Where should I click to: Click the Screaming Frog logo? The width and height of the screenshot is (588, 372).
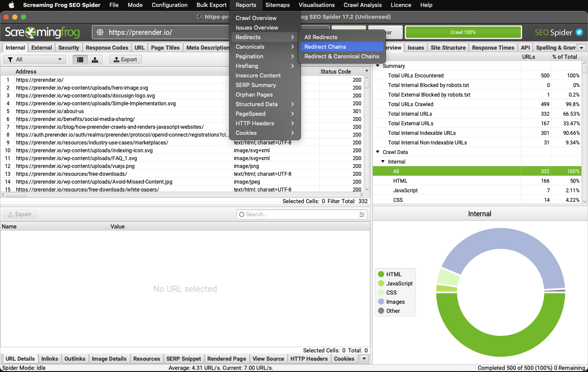(x=42, y=32)
